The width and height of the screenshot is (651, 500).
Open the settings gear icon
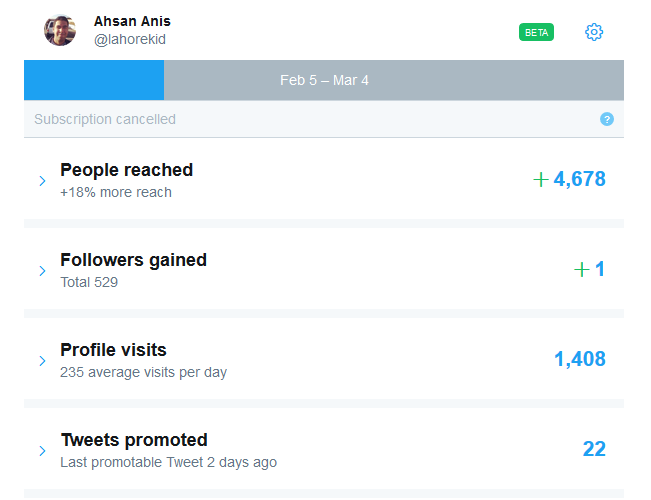tap(594, 32)
